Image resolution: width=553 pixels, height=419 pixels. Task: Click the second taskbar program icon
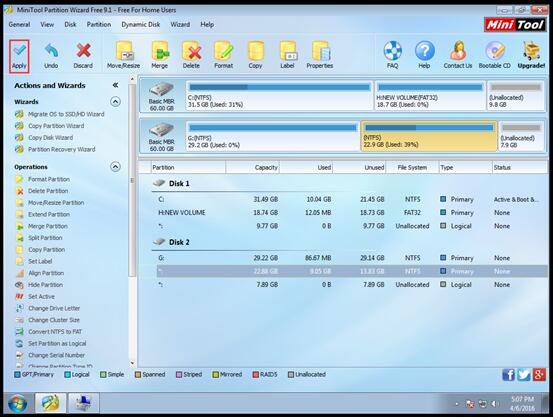[84, 403]
